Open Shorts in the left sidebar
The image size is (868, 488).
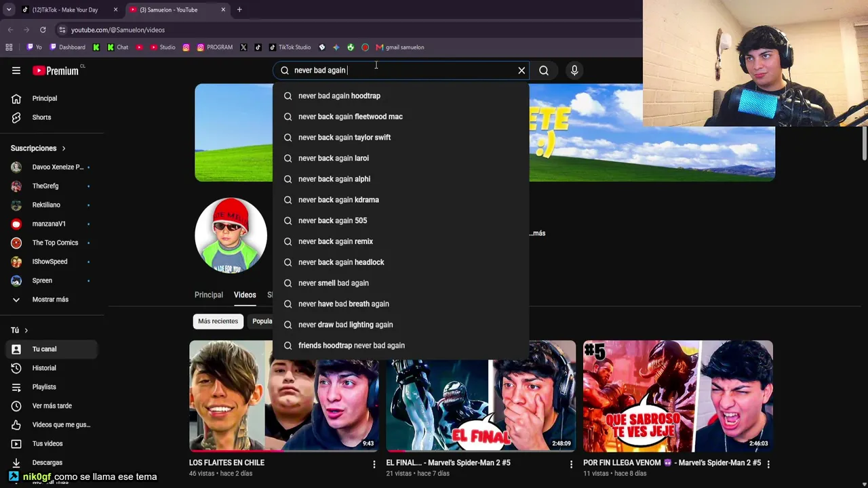[52, 117]
